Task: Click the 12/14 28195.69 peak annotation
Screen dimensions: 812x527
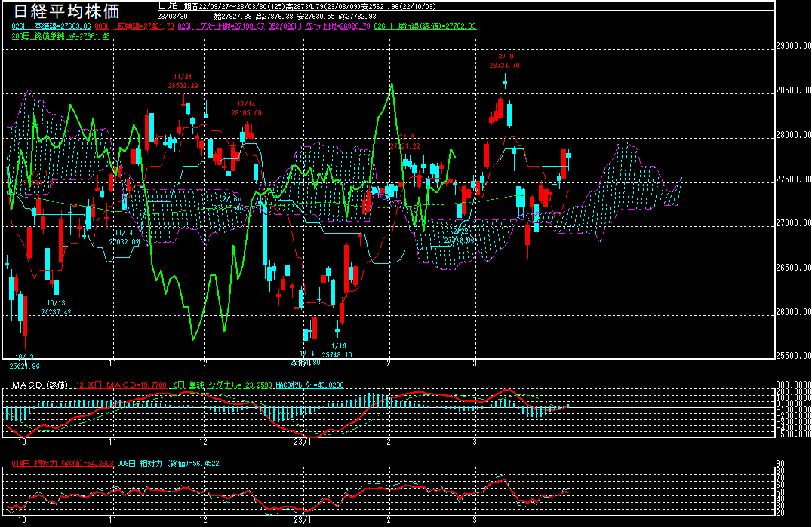Action: 247,109
